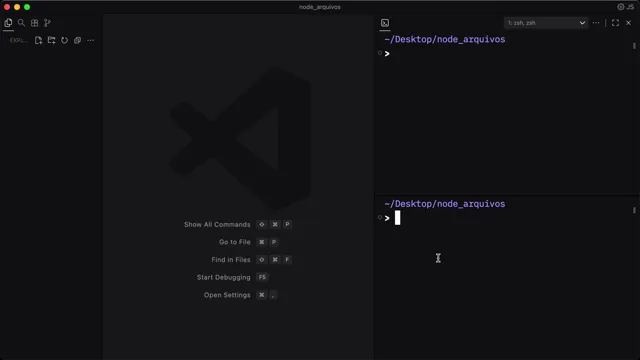Click the F5 key badge
Screen dimensions: 640x360
point(262,277)
